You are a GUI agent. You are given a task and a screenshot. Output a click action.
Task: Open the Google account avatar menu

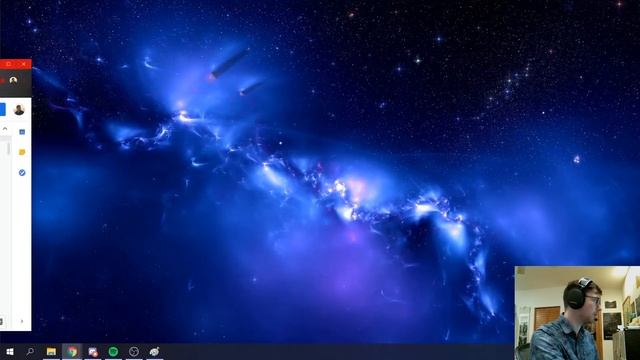19,109
